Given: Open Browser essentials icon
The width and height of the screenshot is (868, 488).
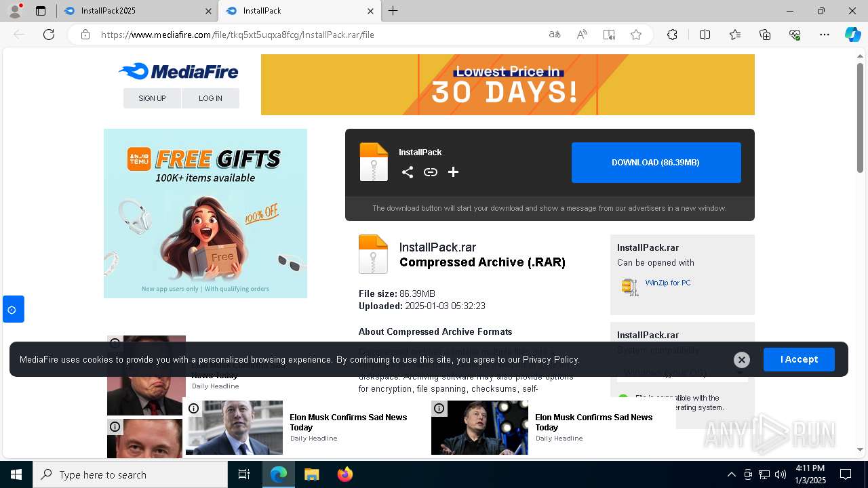Looking at the screenshot, I should point(795,35).
